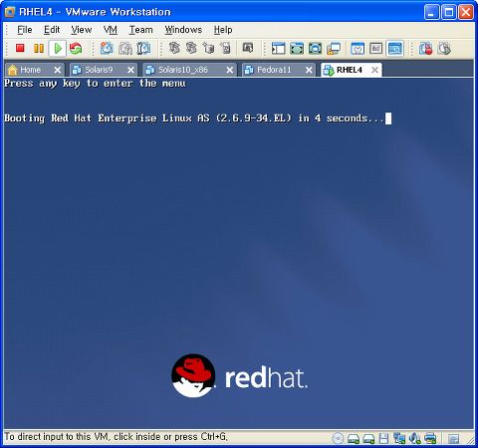Click the VMware icon in the title bar
478x448 pixels.
click(x=10, y=12)
